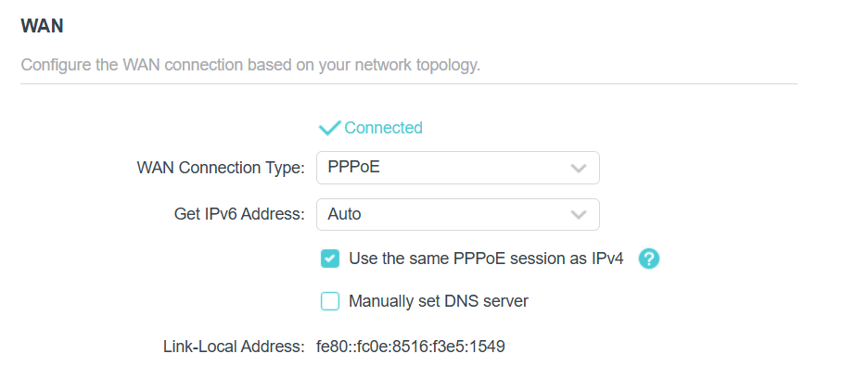Click the chevron arrow in Auto box
This screenshot has height=379, width=868.
(x=578, y=215)
